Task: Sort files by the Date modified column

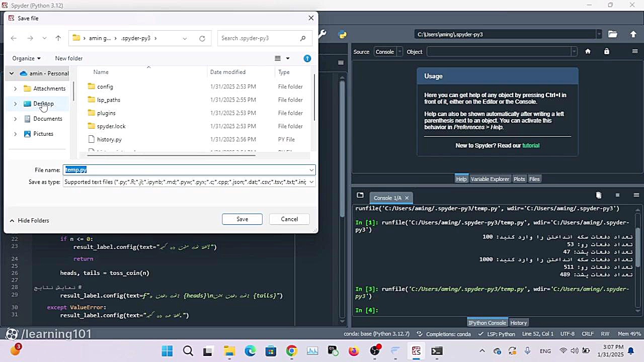Action: coord(228,72)
